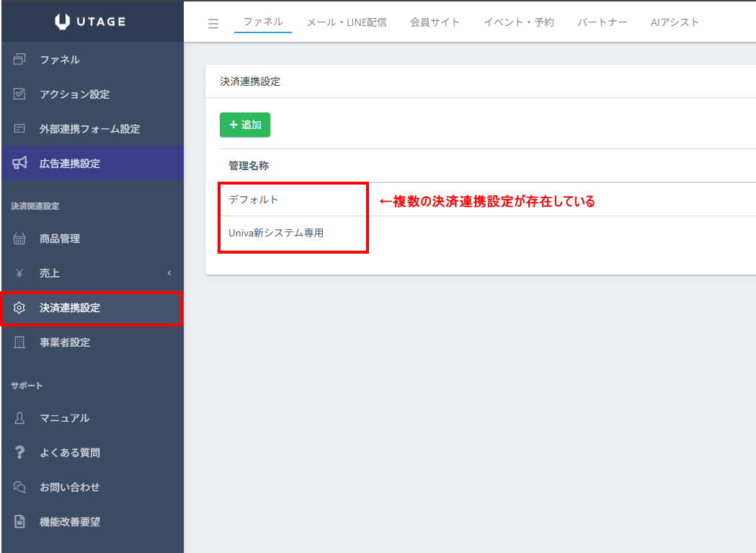The width and height of the screenshot is (756, 553).
Task: Toggle the hamburger sidebar menu icon
Action: tap(213, 23)
